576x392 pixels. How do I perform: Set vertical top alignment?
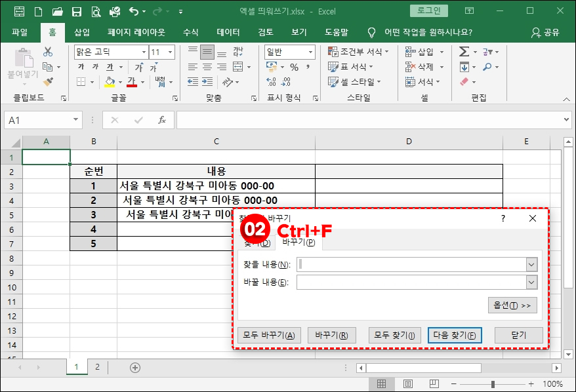(x=193, y=51)
